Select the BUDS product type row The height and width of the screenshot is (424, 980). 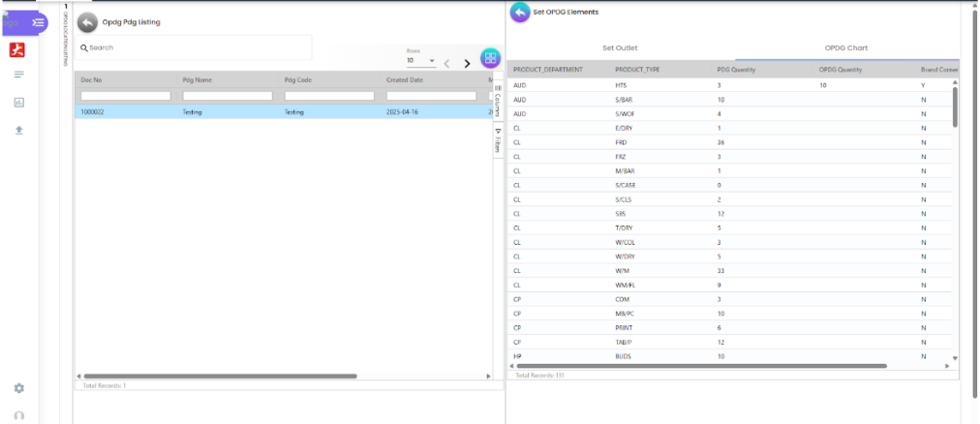[729, 356]
